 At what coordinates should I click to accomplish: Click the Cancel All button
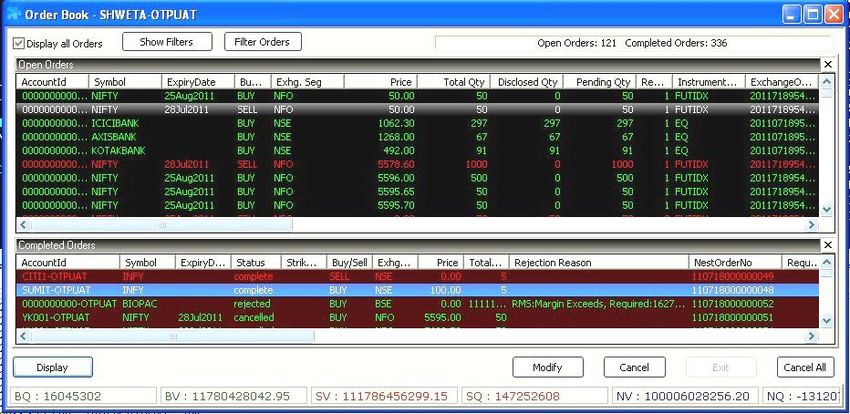tap(805, 367)
